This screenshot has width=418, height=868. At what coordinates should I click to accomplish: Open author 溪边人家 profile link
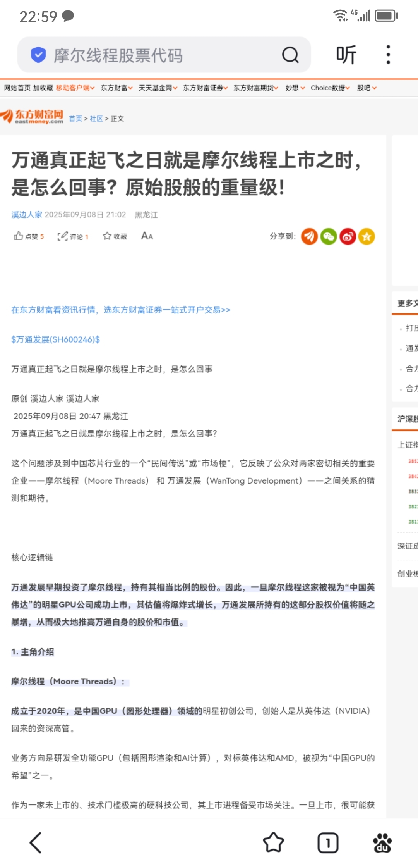[27, 215]
